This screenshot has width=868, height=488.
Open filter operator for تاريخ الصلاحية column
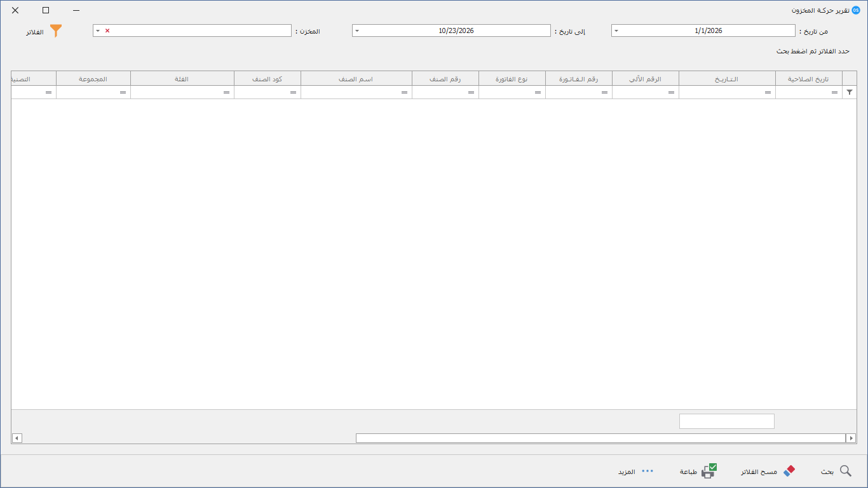(x=834, y=93)
